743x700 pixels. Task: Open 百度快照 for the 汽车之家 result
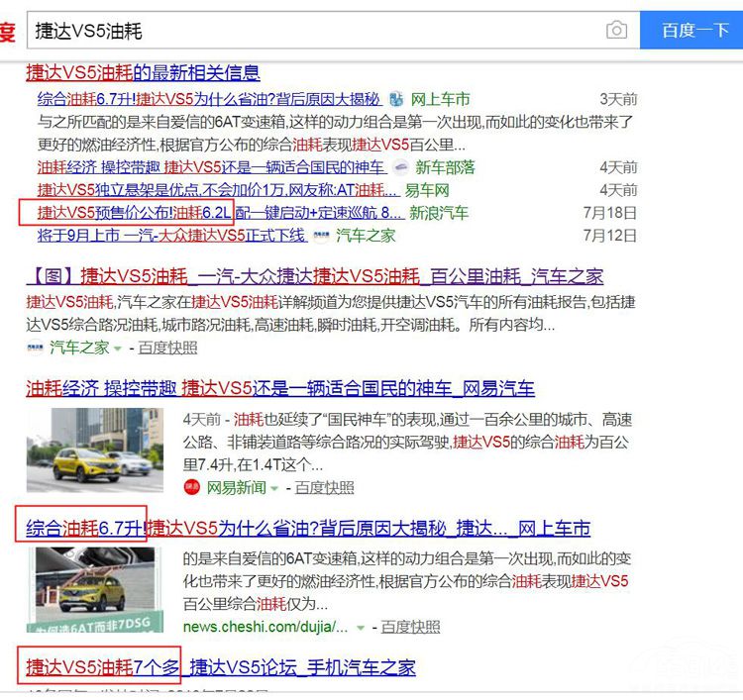167,348
